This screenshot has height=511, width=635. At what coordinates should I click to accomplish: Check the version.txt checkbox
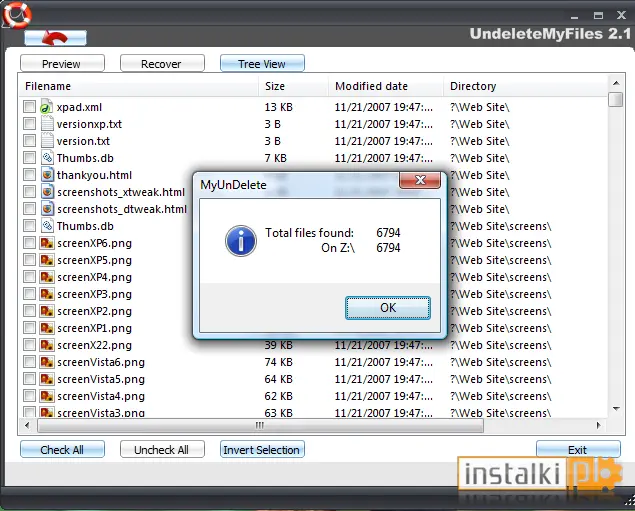point(29,141)
